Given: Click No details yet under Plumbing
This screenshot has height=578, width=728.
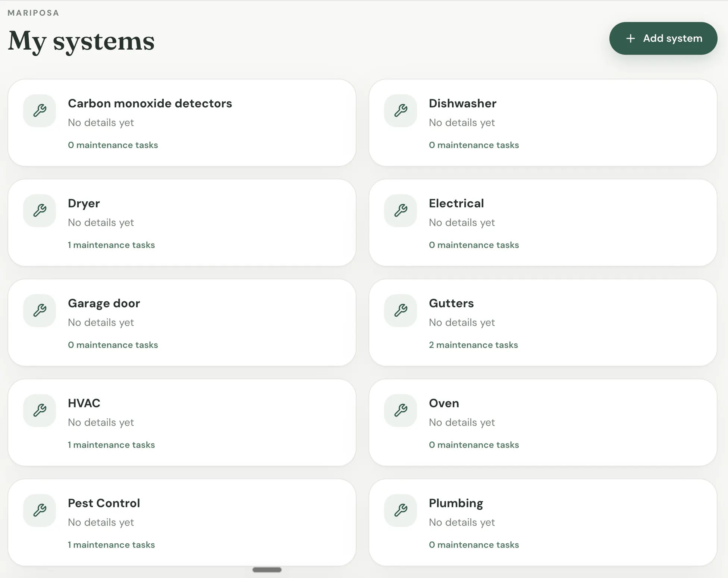Looking at the screenshot, I should pos(462,522).
